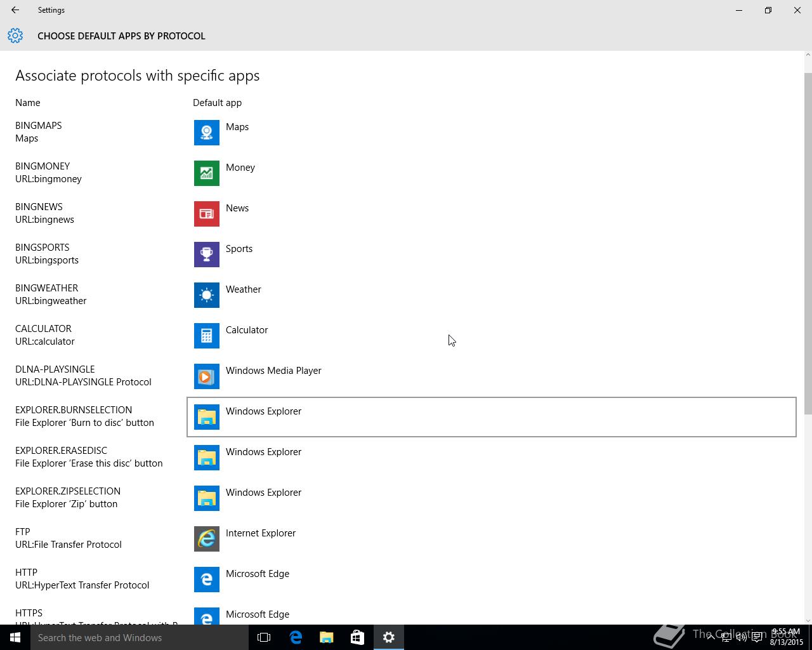
Task: Open the Store from the taskbar
Action: [x=357, y=637]
